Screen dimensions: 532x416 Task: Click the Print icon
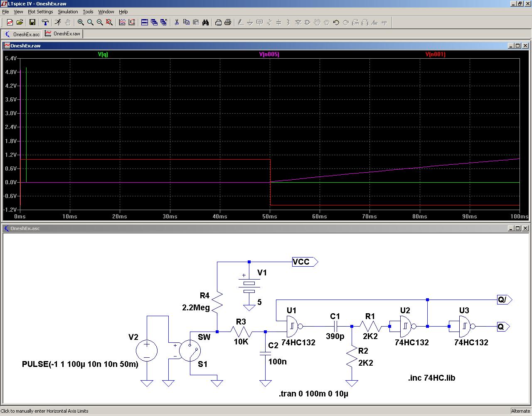click(227, 22)
